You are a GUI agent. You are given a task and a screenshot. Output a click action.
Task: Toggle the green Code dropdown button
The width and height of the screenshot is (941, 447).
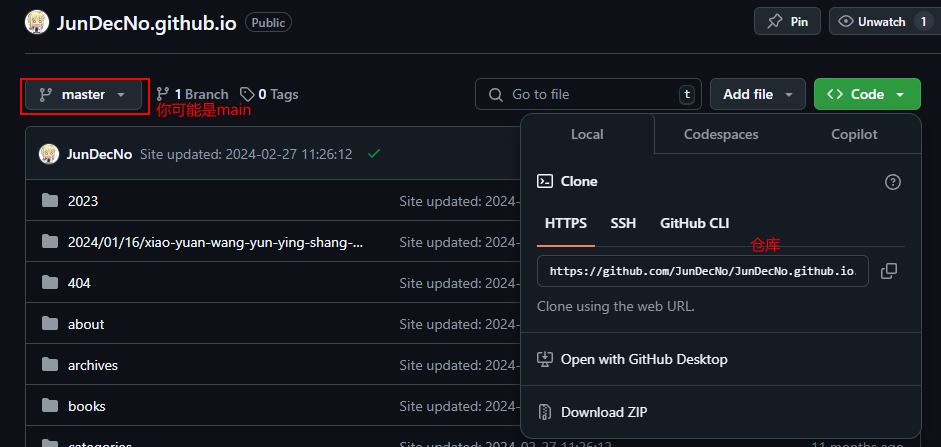pyautogui.click(x=867, y=94)
